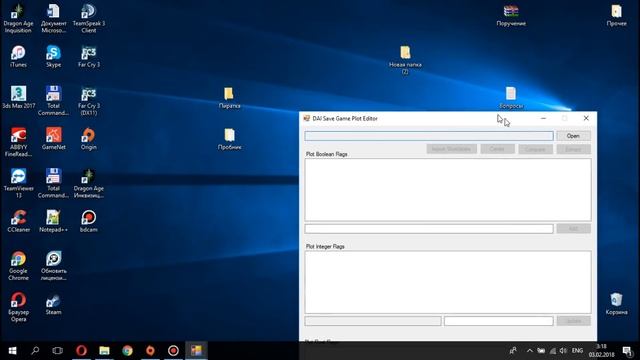Open the Windows Start menu
640x360 pixels.
(x=12, y=351)
